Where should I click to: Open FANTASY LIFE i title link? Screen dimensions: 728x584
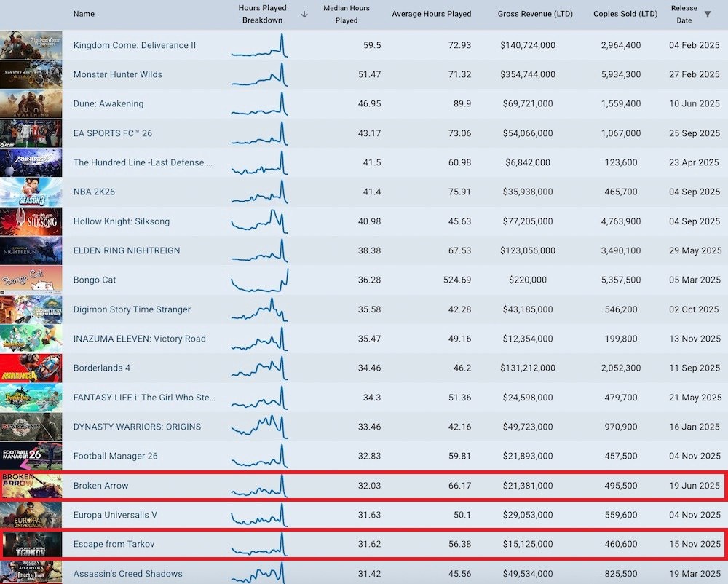coord(144,398)
